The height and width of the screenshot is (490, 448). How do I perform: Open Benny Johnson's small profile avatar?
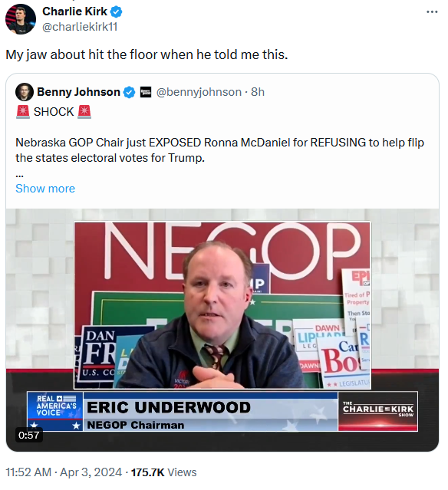pyautogui.click(x=25, y=92)
